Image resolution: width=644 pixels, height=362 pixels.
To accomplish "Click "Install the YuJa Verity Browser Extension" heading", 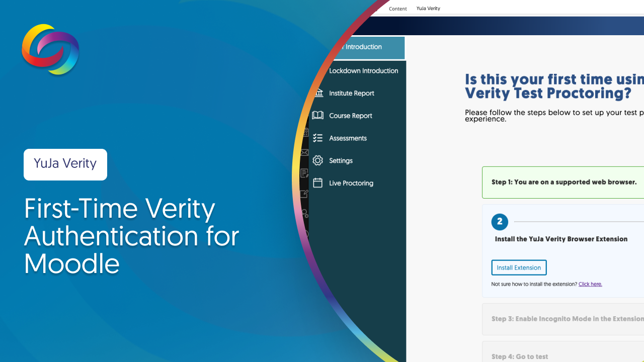I will (x=561, y=239).
